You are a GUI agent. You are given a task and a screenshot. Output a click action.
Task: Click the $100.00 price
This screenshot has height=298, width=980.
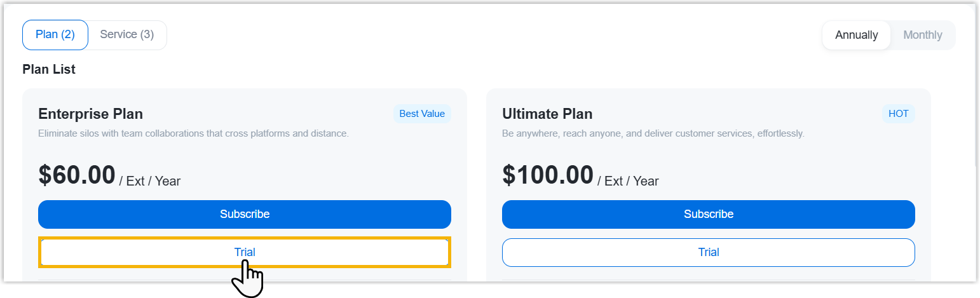tap(547, 175)
